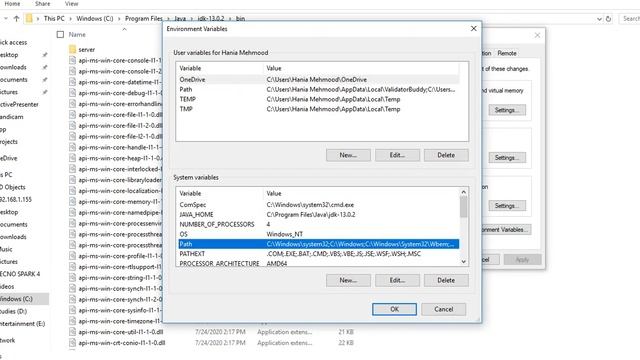This screenshot has height=360, width=640.
Task: Click the up-arrow navigation icon in Explorer
Action: point(16,18)
